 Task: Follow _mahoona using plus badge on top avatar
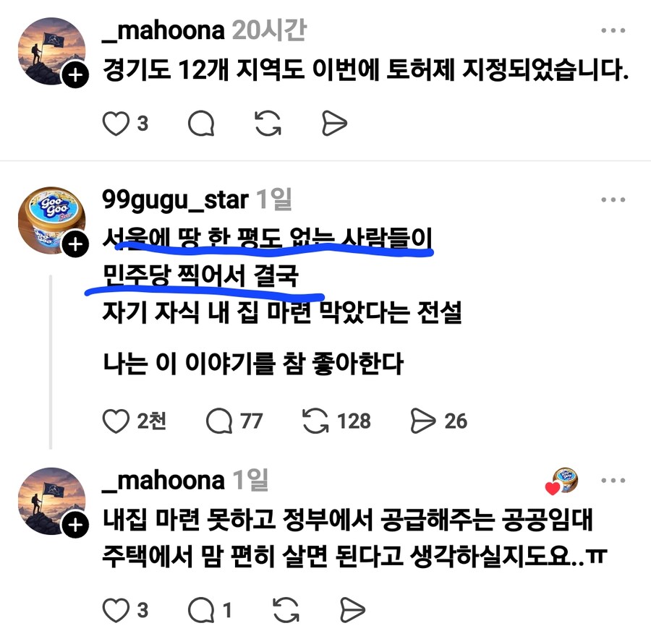coord(75,75)
